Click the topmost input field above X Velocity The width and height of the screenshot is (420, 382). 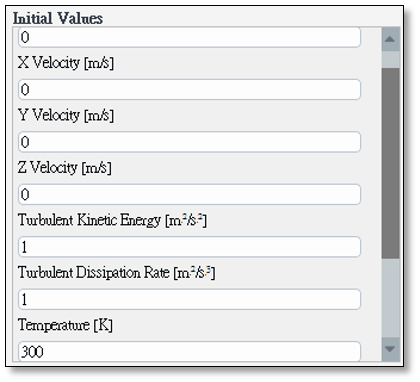pos(189,37)
